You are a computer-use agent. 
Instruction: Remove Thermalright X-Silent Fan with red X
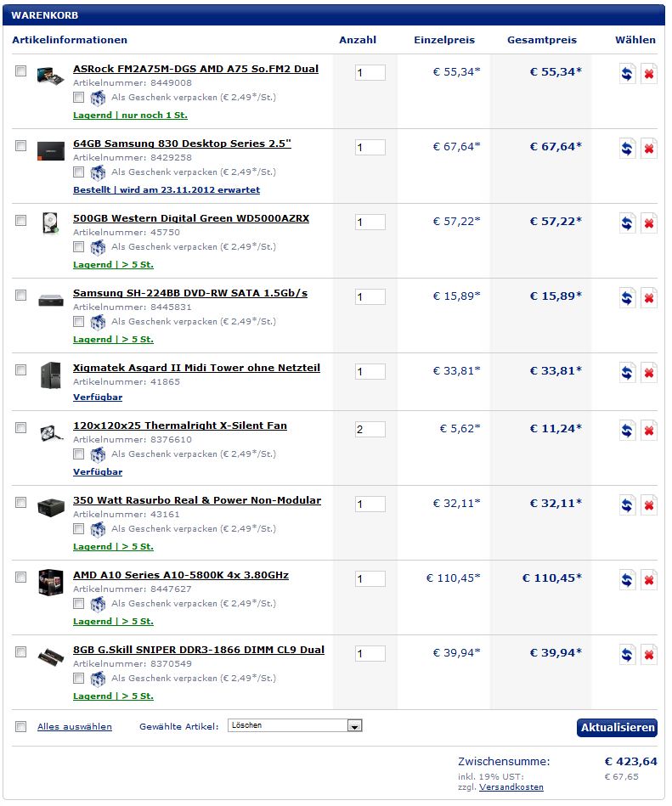point(649,431)
